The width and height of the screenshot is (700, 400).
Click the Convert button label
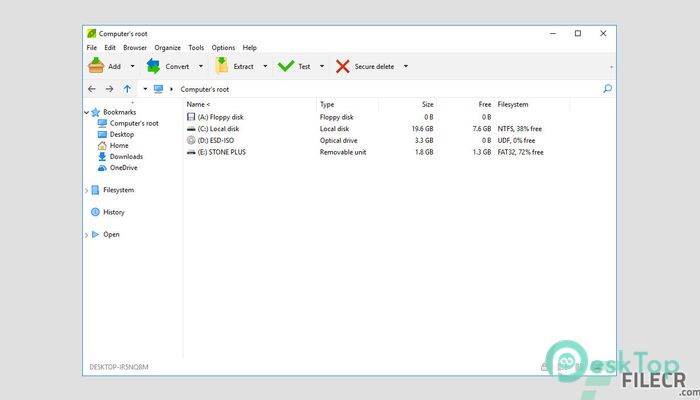(177, 67)
